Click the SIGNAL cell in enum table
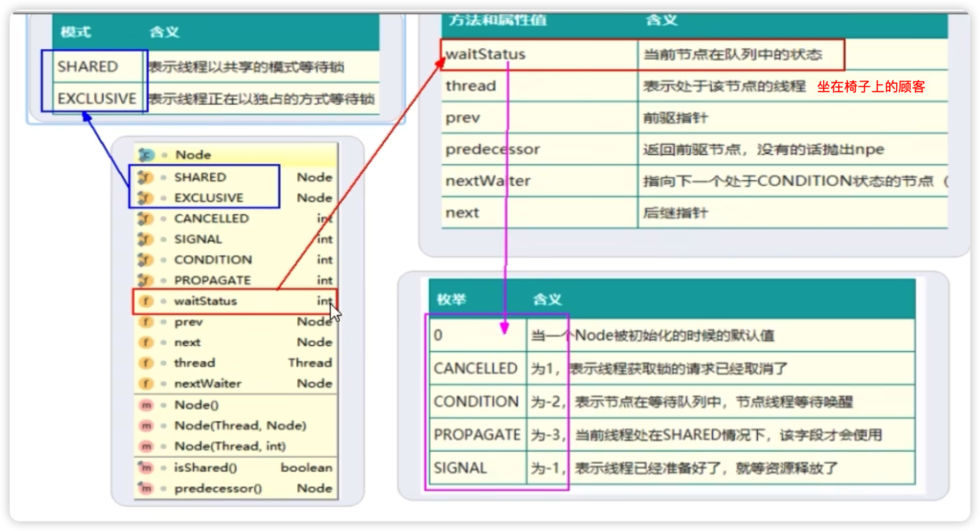The image size is (980, 531). click(478, 468)
